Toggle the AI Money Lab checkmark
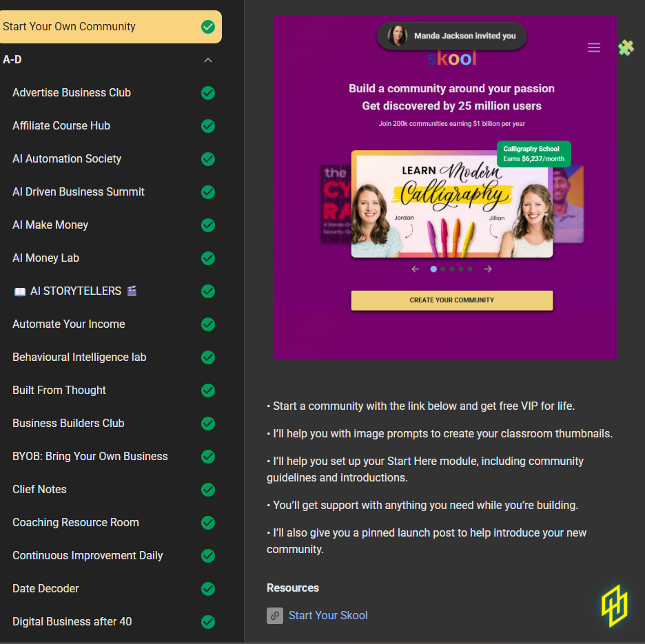The height and width of the screenshot is (644, 645). 208,258
